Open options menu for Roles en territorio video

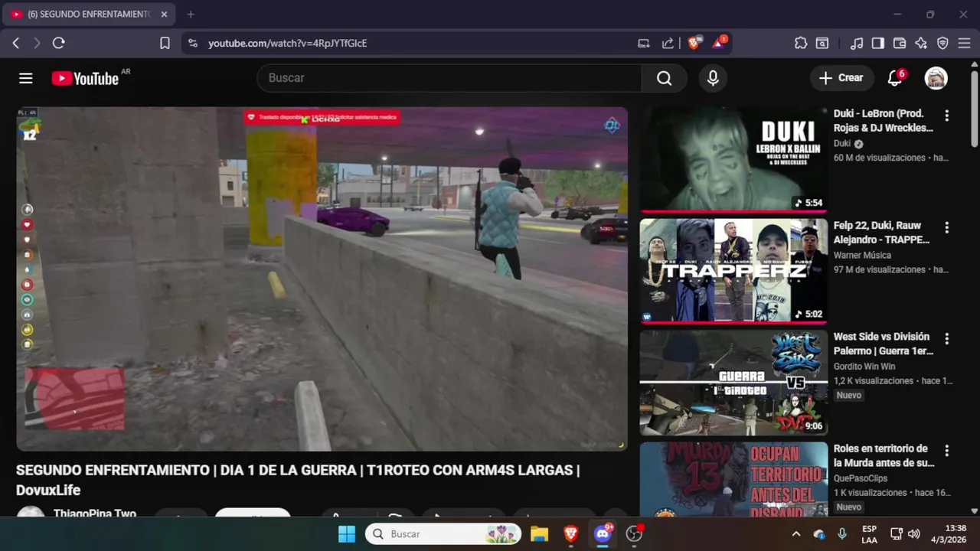tap(946, 450)
